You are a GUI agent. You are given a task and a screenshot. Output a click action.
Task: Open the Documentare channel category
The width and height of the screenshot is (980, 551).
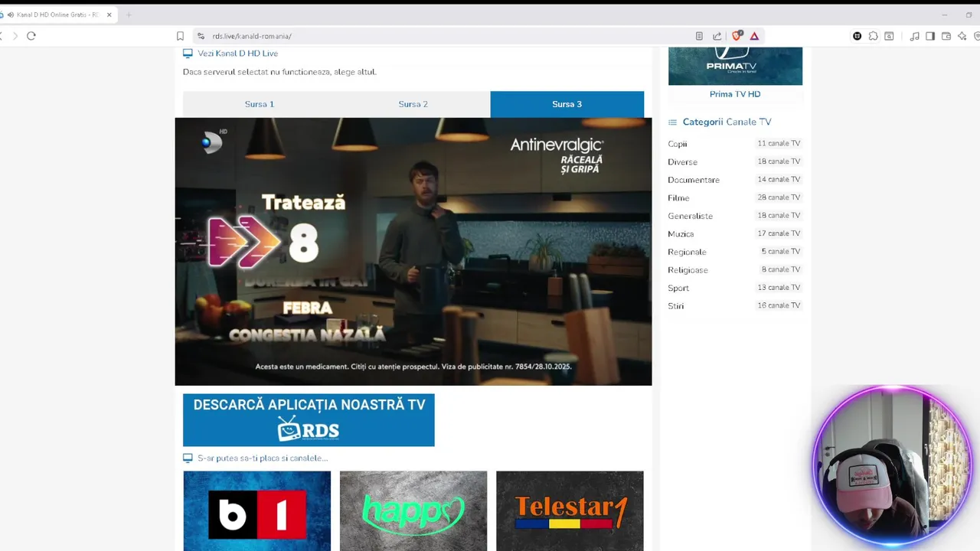tap(694, 180)
